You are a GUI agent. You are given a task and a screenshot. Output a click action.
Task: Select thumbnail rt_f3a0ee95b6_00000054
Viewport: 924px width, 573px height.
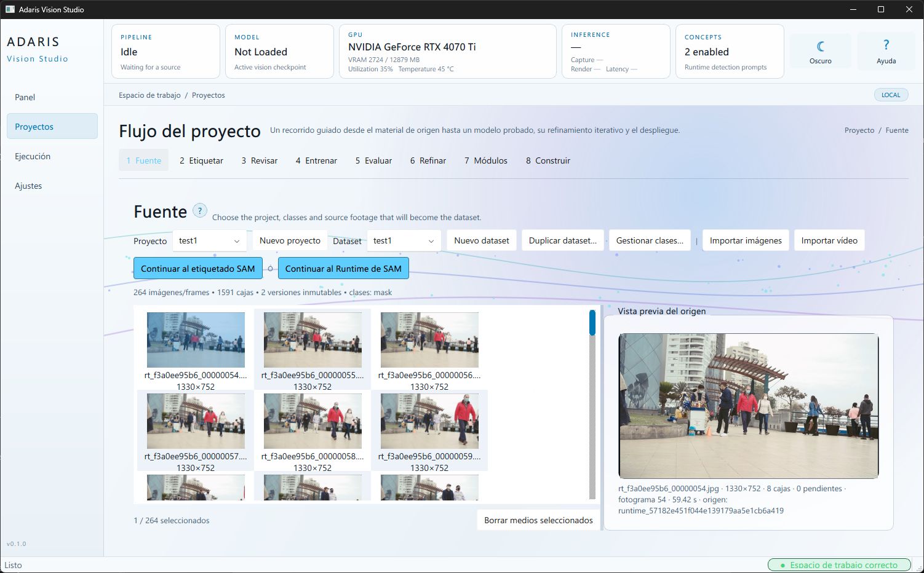pyautogui.click(x=196, y=349)
